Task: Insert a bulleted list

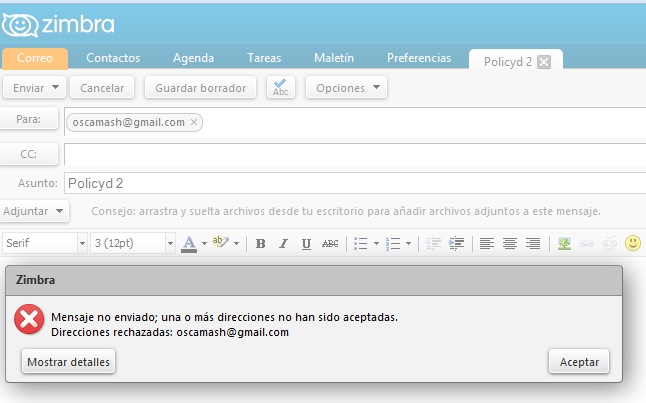Action: pos(360,244)
